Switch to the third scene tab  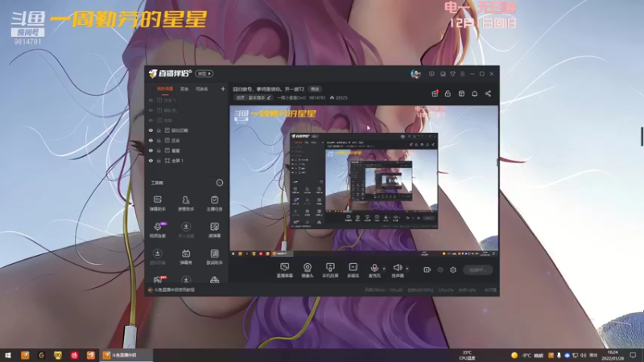(x=201, y=88)
